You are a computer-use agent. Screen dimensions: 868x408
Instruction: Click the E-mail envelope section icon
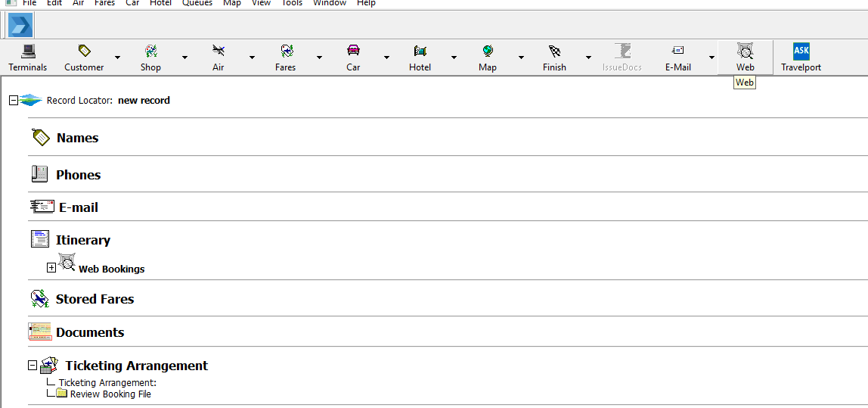click(x=42, y=207)
